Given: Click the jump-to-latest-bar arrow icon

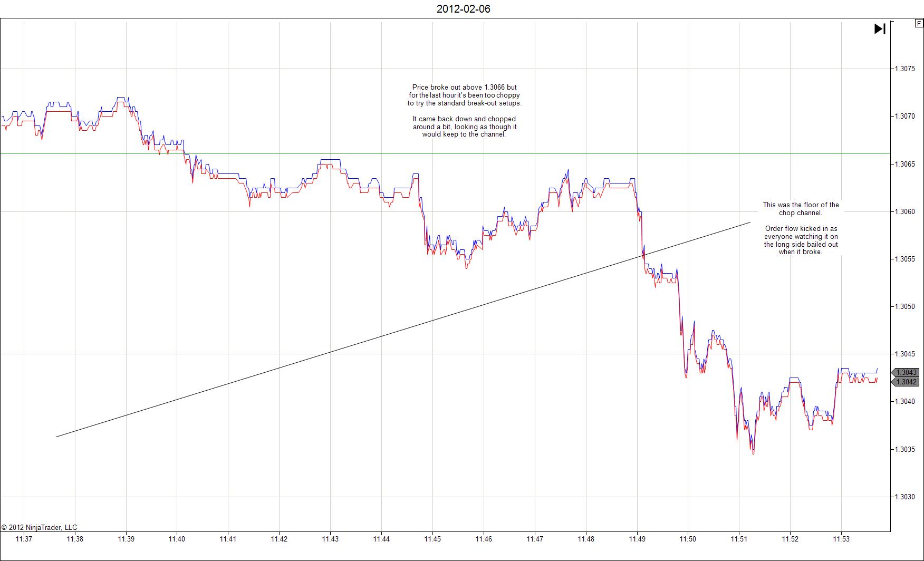Looking at the screenshot, I should click(x=880, y=28).
